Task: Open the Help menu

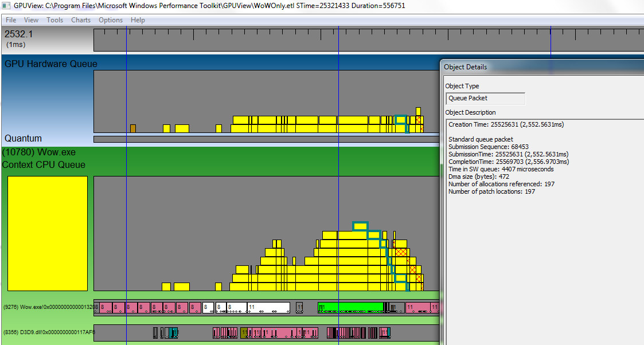Action: tap(138, 20)
